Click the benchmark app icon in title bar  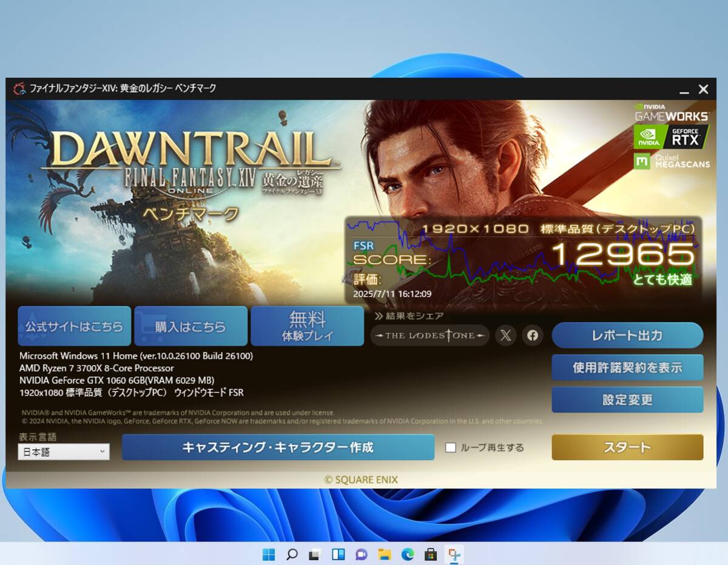(x=19, y=89)
